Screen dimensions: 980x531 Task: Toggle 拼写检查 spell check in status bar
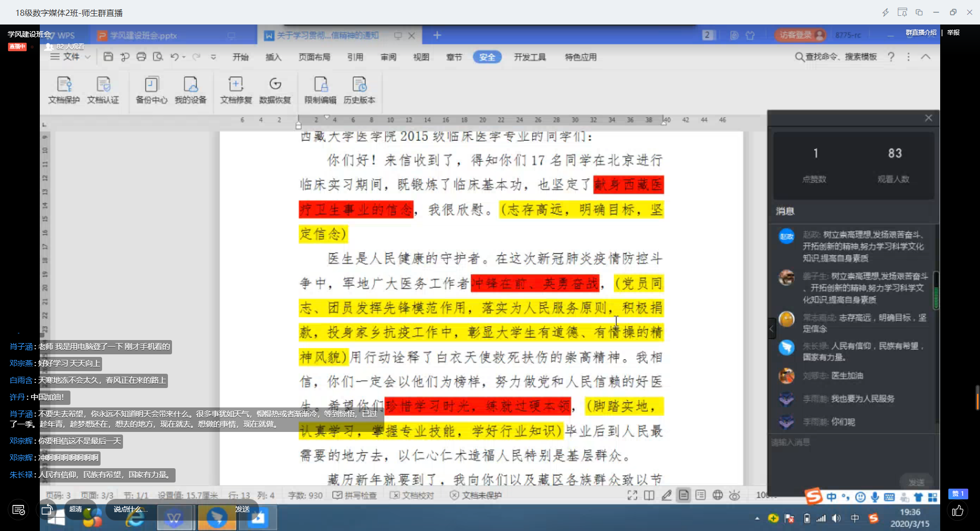point(355,495)
